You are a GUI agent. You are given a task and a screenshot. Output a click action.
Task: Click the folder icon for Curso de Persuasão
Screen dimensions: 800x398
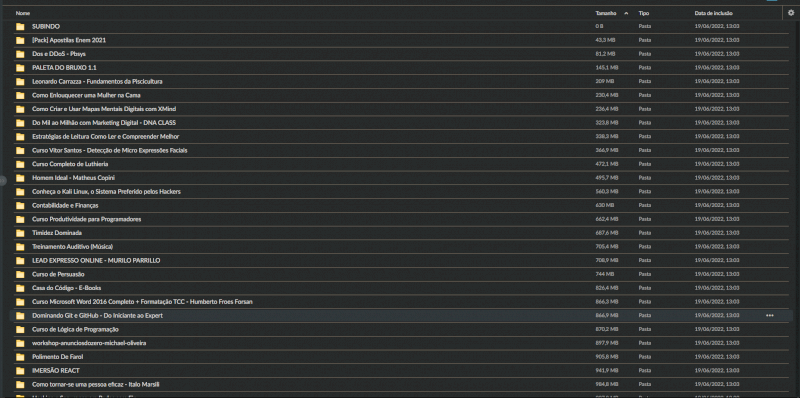coord(20,275)
